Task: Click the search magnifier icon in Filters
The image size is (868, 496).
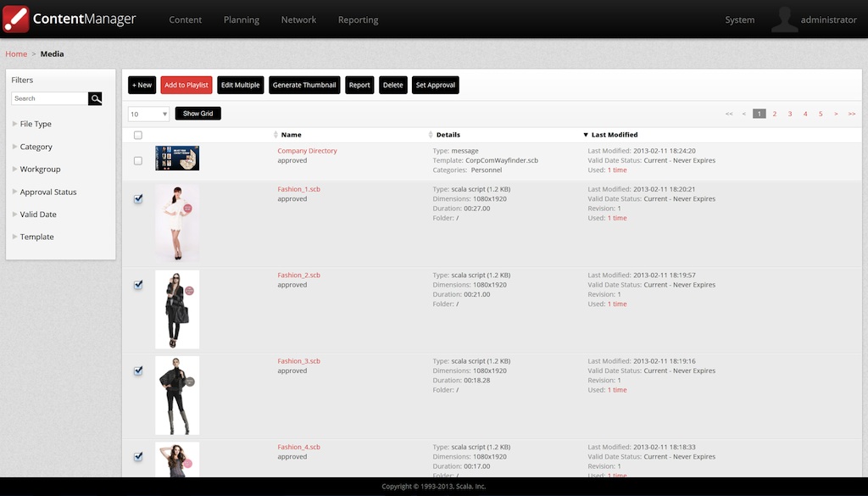Action: point(95,99)
